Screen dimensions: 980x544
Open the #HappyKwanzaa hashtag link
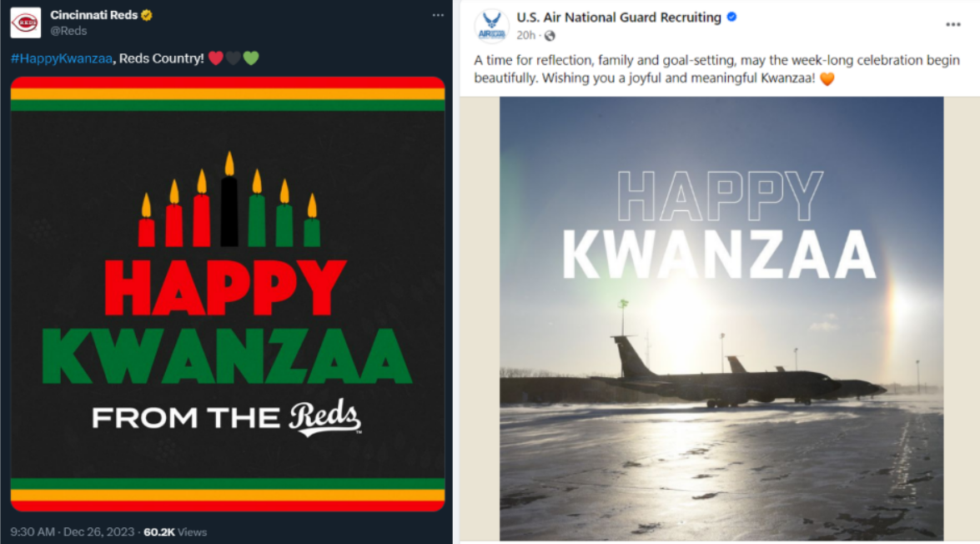(61, 58)
